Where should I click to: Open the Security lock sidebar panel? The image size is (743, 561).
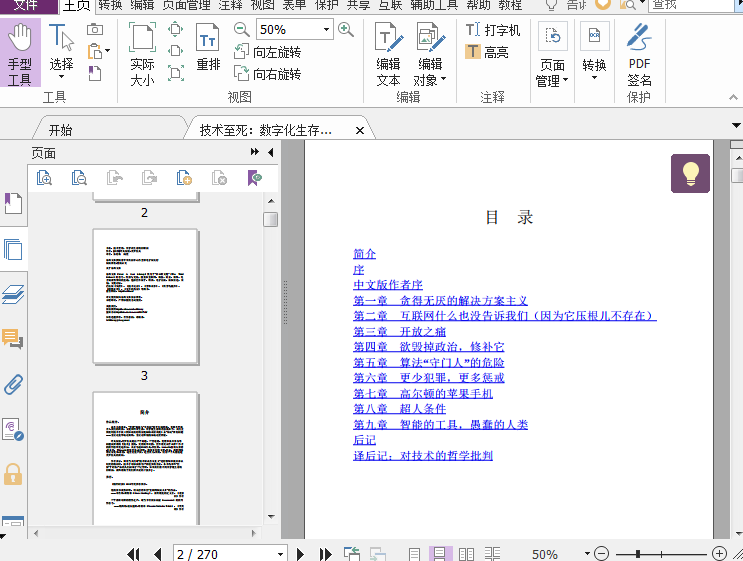(13, 474)
